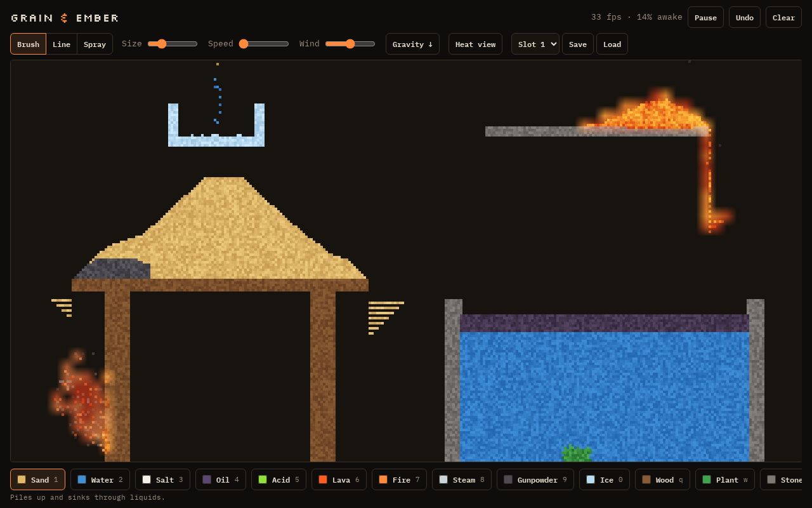Pick the Steam material

pyautogui.click(x=461, y=479)
